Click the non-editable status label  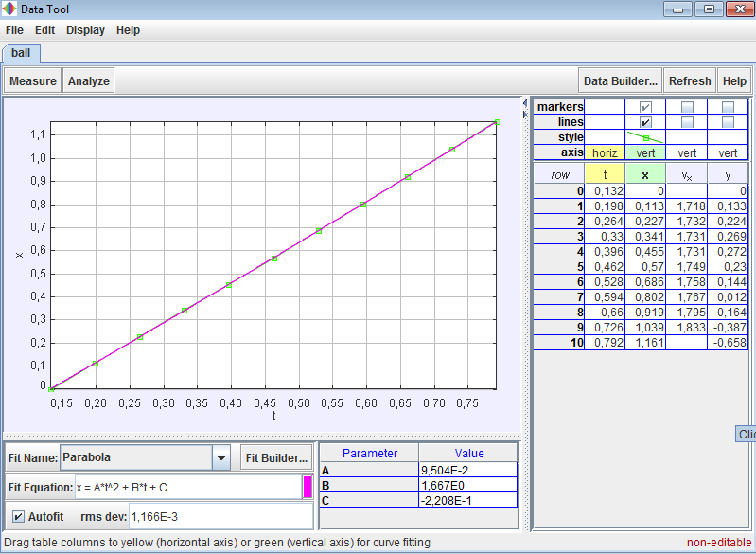coord(719,543)
